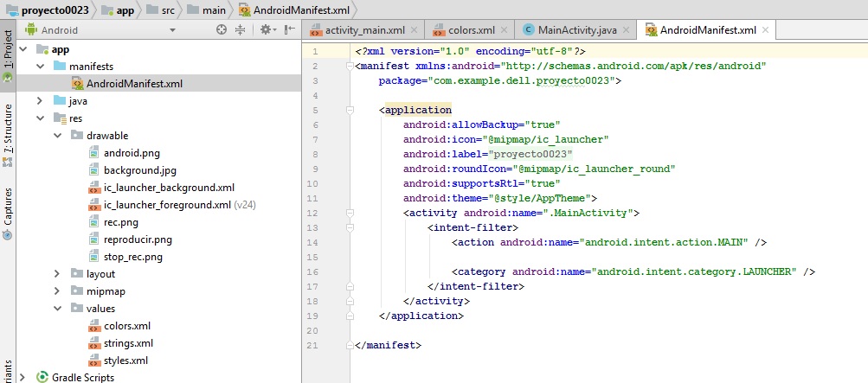
Task: Open the Project panel settings gear
Action: [266, 30]
